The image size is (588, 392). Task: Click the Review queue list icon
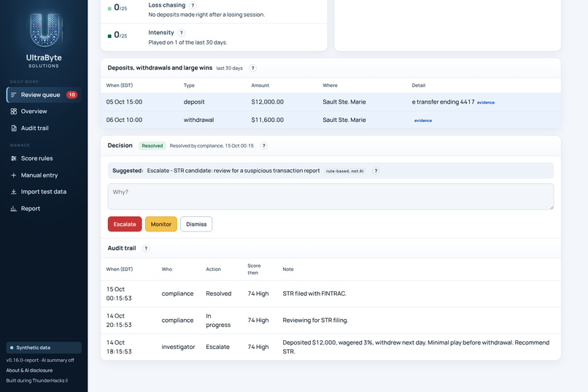click(14, 95)
